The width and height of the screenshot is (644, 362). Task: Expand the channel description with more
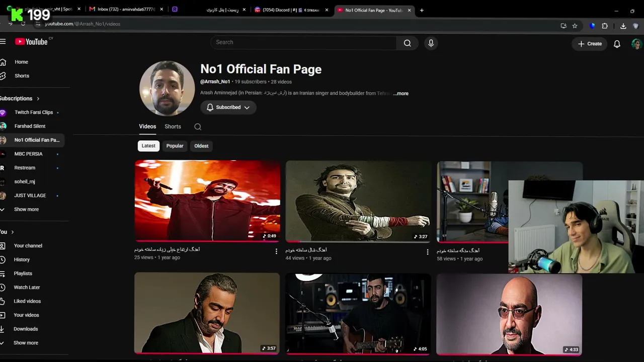tap(401, 94)
